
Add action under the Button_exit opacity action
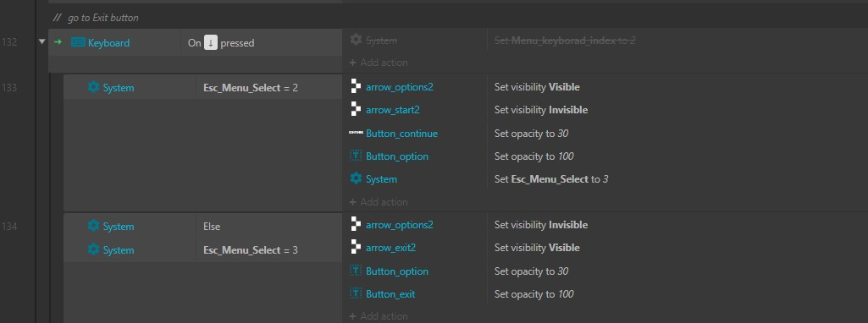coord(379,316)
